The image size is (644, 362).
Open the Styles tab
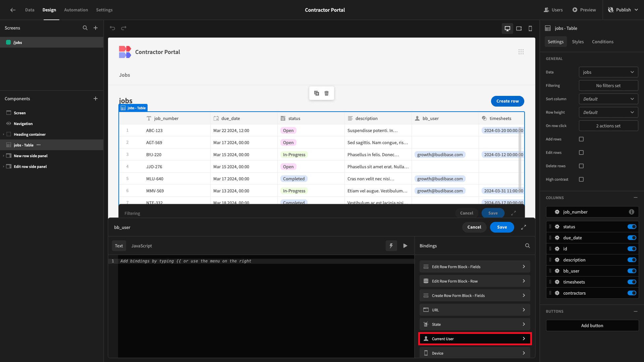(578, 42)
